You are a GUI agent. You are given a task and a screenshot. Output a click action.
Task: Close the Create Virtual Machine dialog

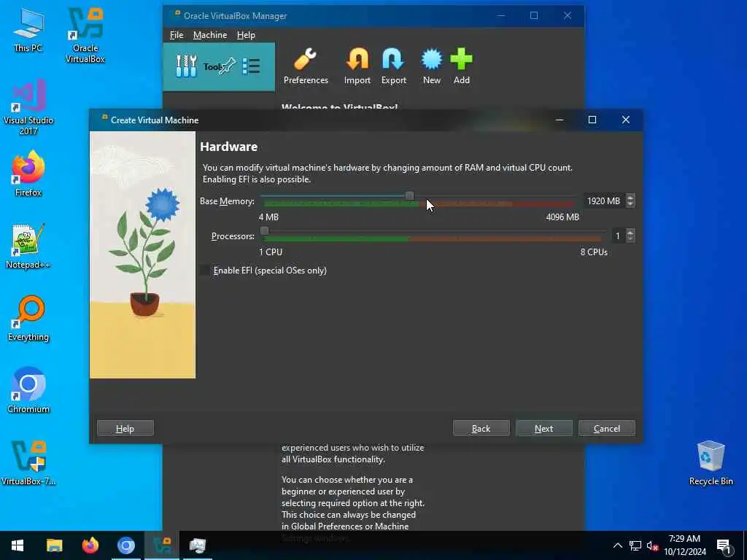click(625, 120)
